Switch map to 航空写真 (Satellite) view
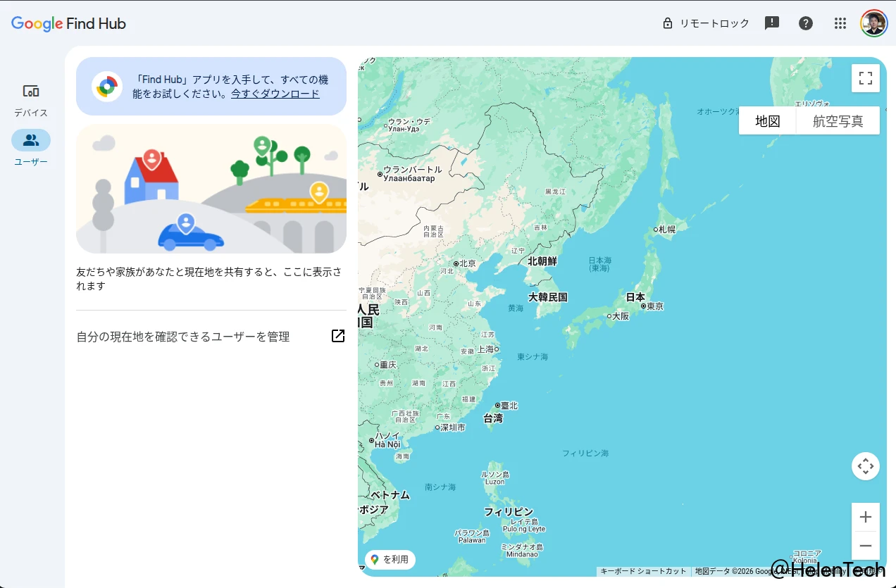The width and height of the screenshot is (896, 588). (x=838, y=121)
